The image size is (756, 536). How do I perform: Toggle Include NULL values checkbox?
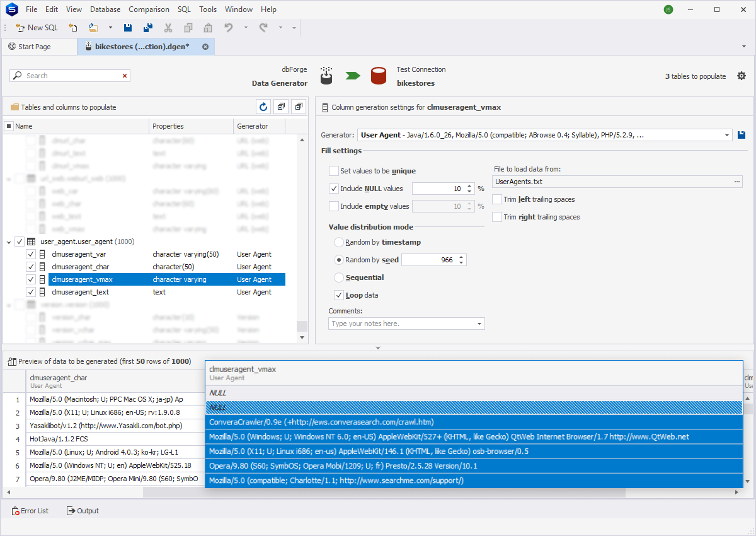pos(333,189)
